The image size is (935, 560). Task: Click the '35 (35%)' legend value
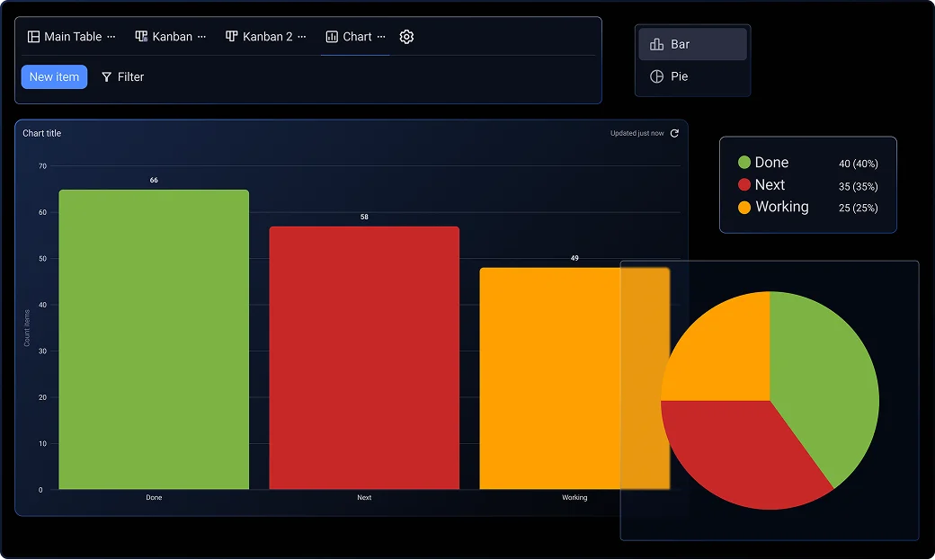(858, 186)
